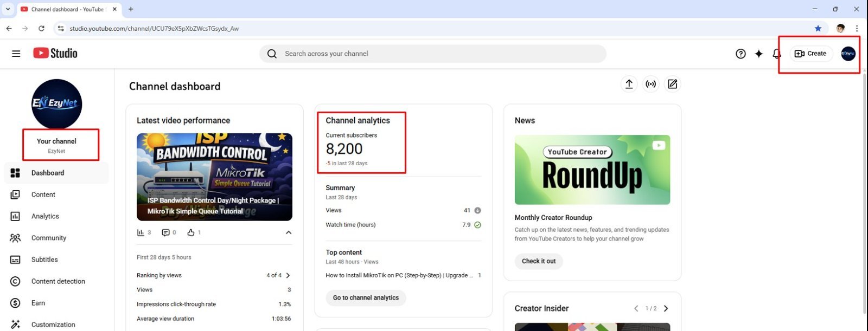The image size is (868, 331).
Task: Click the Average view duration row
Action: [x=214, y=319]
